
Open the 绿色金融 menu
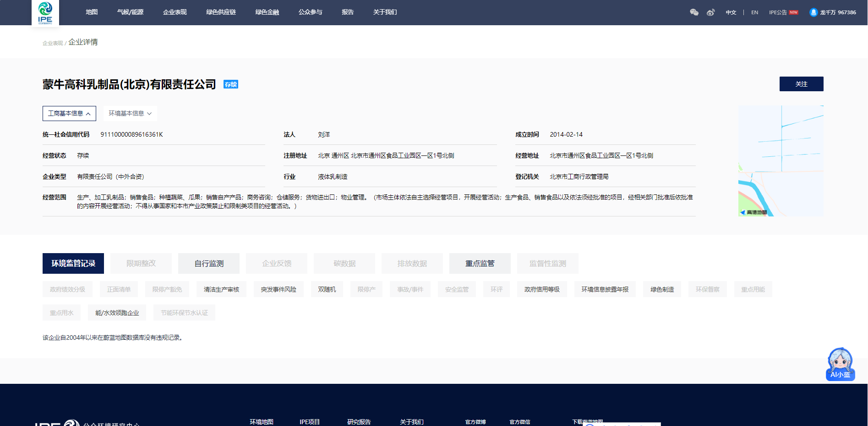[x=267, y=12]
